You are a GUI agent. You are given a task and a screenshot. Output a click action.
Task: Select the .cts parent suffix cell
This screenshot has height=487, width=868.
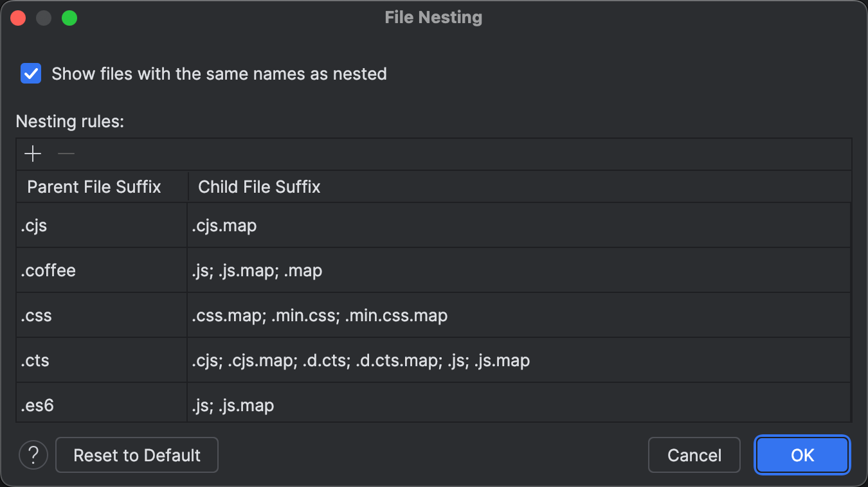tap(102, 360)
